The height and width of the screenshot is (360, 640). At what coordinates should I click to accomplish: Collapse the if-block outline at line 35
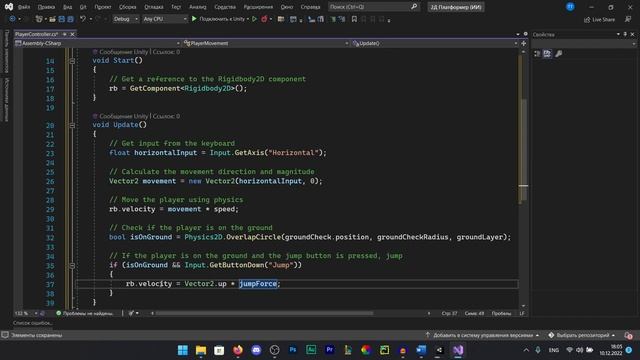[72, 266]
